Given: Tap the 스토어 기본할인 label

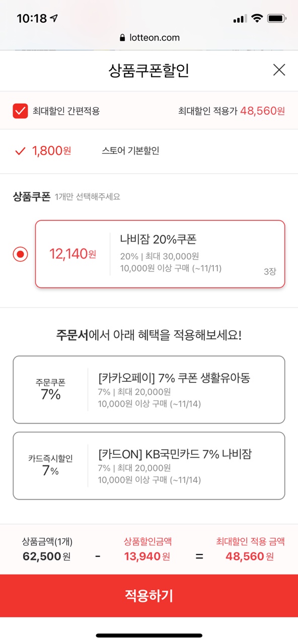Looking at the screenshot, I should 130,150.
